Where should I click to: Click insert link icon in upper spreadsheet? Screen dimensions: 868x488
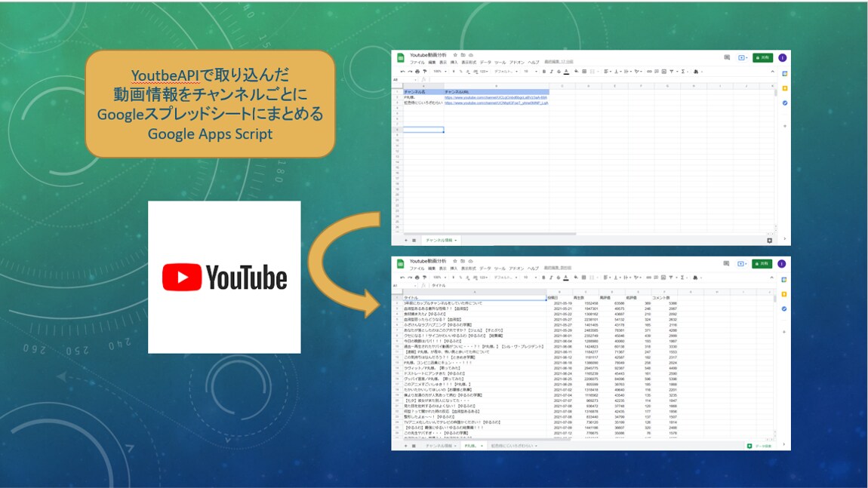pyautogui.click(x=649, y=72)
